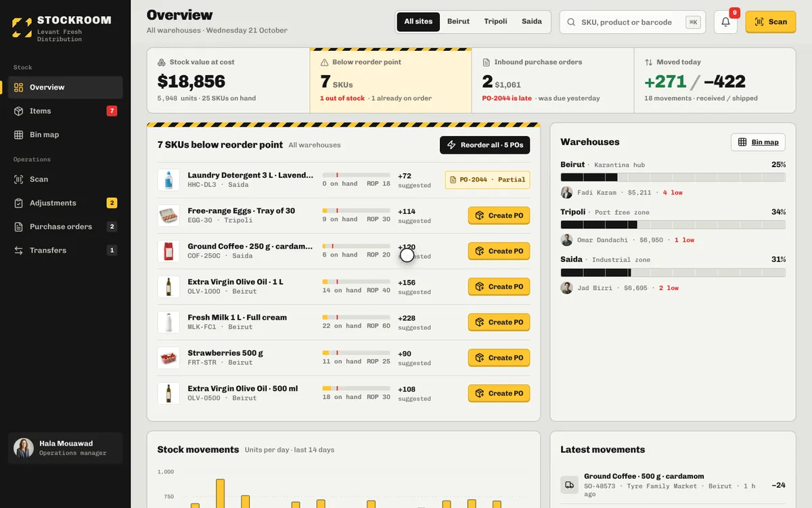Viewport: 812px width, 508px height.
Task: Open Overview in the sidebar
Action: point(66,87)
